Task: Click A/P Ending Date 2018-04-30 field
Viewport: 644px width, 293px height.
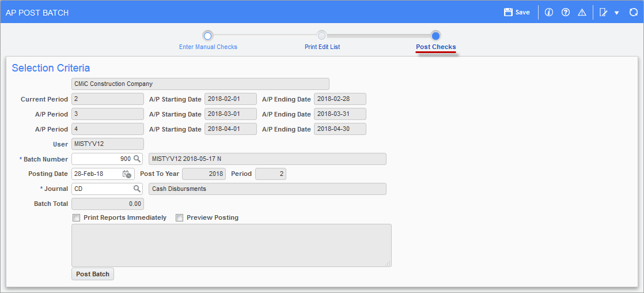Action: 340,129
